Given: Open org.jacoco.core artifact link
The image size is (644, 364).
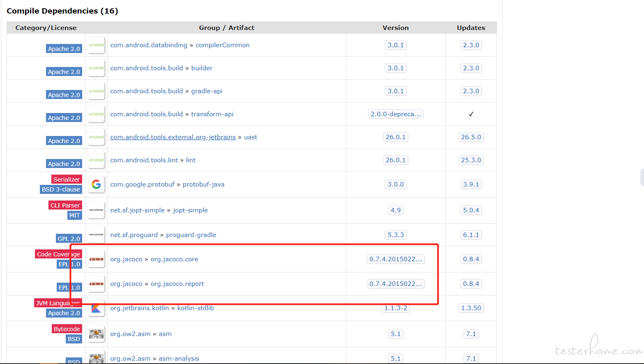Looking at the screenshot, I should [x=174, y=259].
